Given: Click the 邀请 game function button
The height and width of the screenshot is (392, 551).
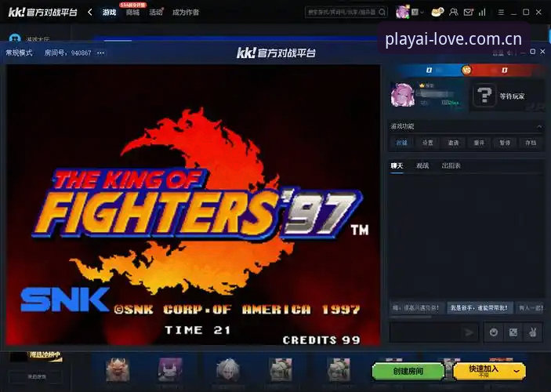Looking at the screenshot, I should click(453, 143).
